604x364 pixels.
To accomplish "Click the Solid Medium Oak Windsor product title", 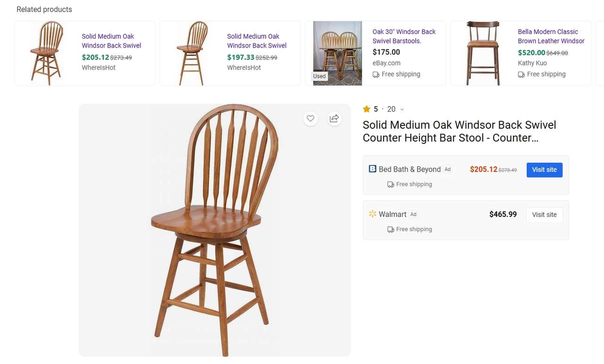I will [459, 131].
